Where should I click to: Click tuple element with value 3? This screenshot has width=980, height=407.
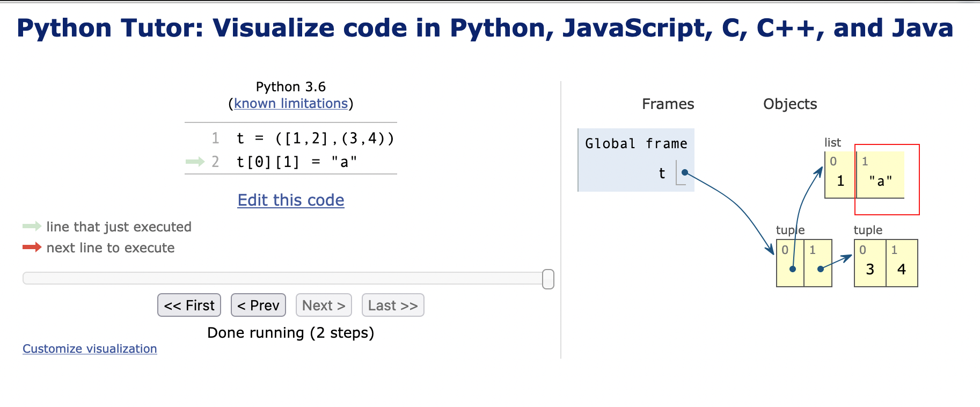870,263
